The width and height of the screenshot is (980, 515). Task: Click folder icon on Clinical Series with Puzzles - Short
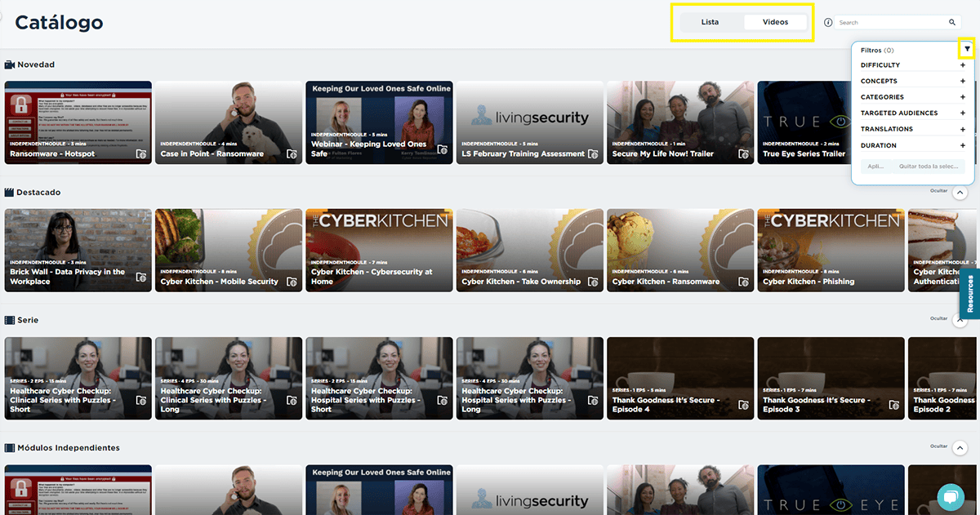tap(141, 401)
